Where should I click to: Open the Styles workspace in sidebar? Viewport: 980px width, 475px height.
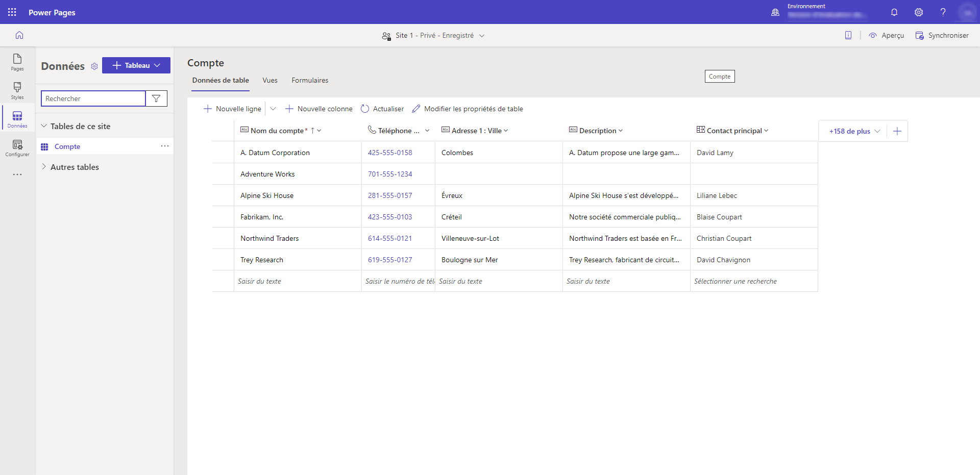[17, 90]
